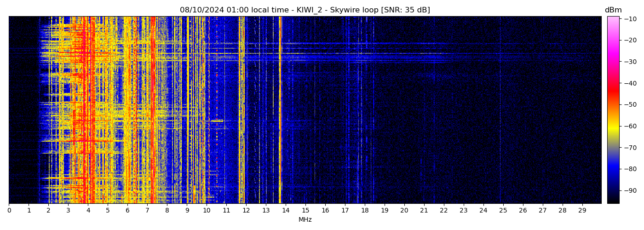
Task: Click the 20 MHz tick label
Action: pyautogui.click(x=404, y=211)
